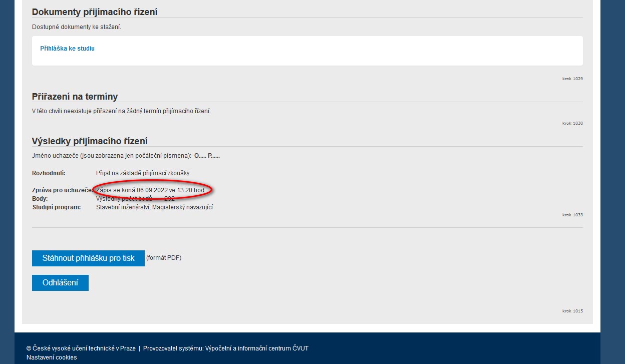Click the message Zápis se koná 06.09.2022
The image size is (625, 364).
point(150,190)
